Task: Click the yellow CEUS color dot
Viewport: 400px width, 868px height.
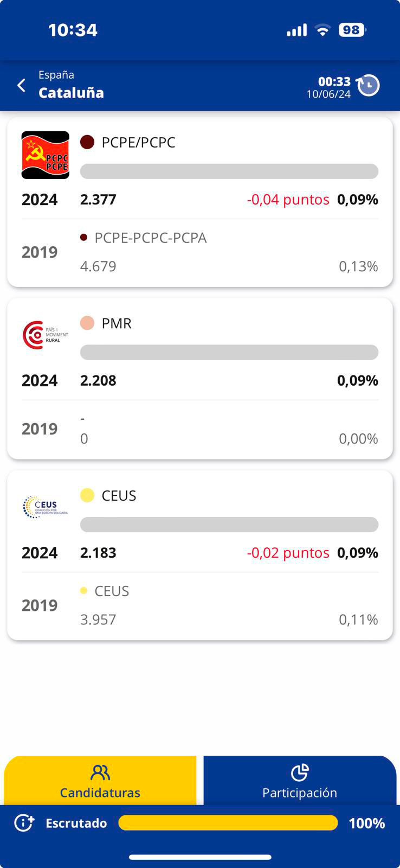Action: [87, 495]
